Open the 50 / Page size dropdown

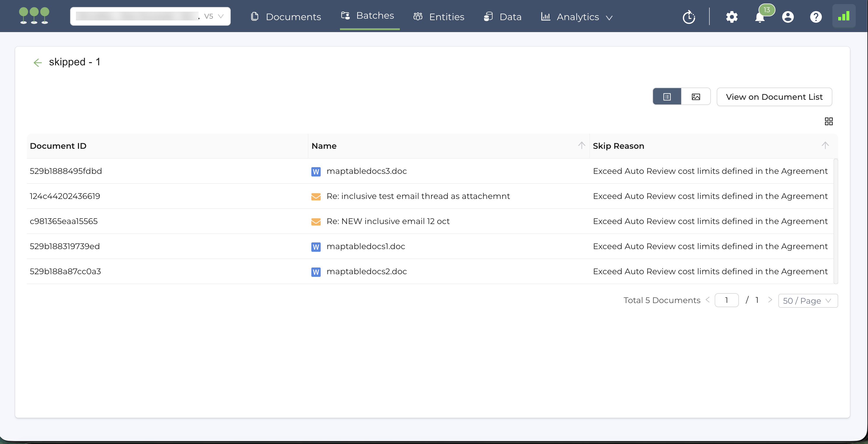click(x=808, y=300)
